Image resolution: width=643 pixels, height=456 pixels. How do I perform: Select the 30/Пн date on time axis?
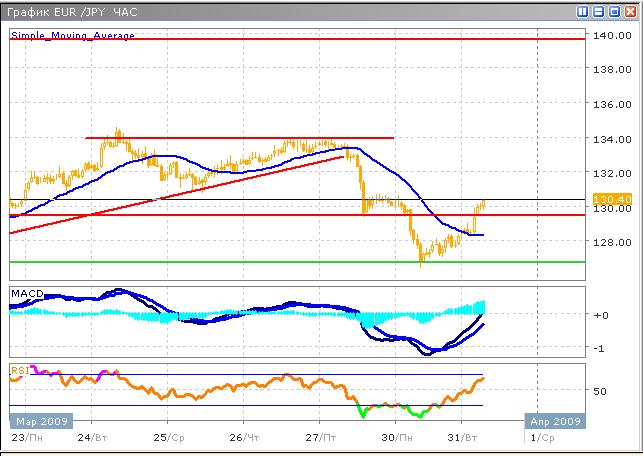tap(399, 438)
